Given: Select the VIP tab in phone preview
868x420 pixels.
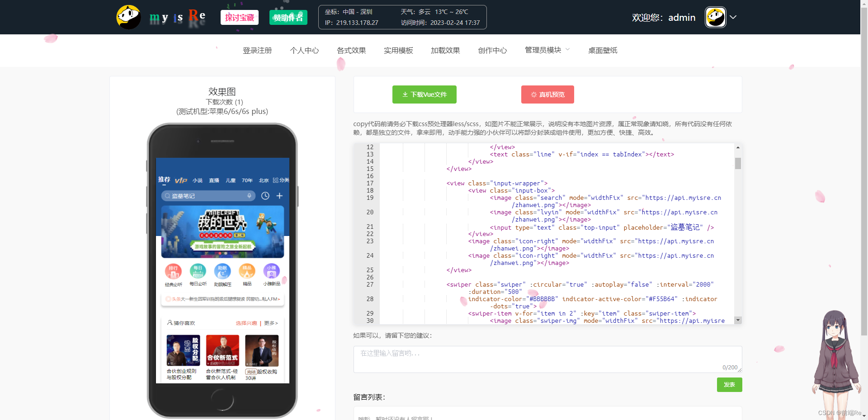Looking at the screenshot, I should [181, 180].
